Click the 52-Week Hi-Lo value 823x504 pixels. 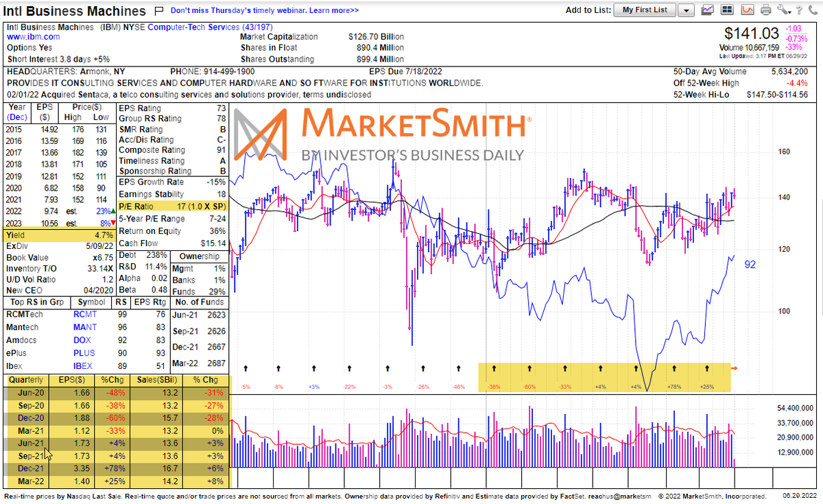pyautogui.click(x=776, y=94)
